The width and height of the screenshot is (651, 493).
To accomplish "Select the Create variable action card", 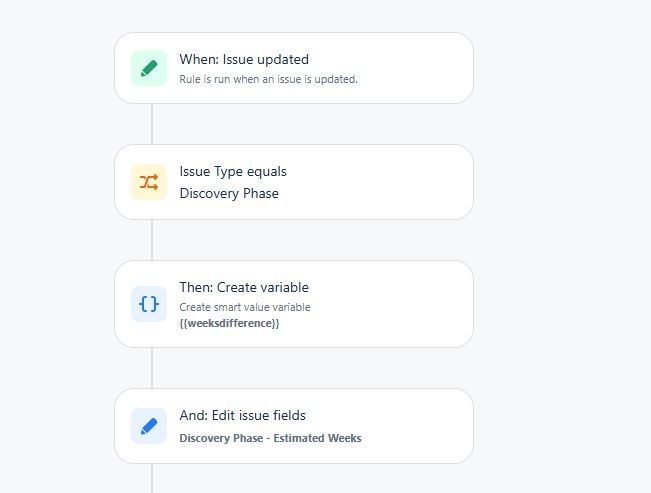I will (x=294, y=304).
